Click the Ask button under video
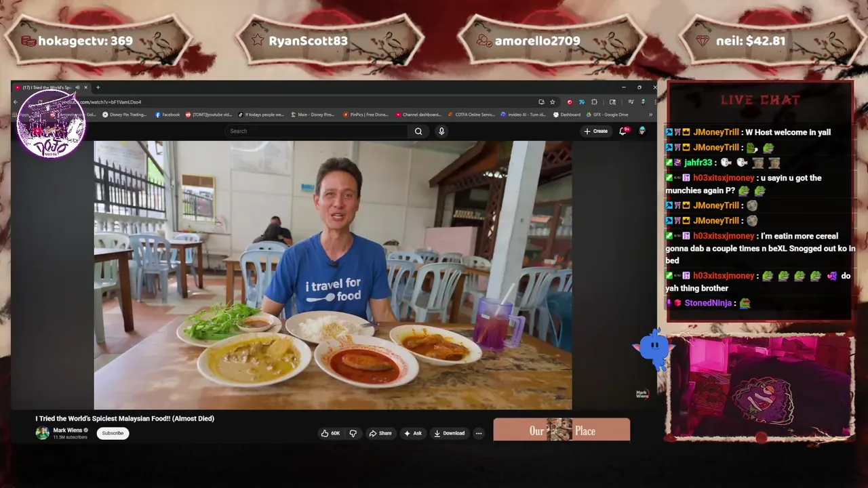Viewport: 868px width, 488px height. tap(413, 433)
